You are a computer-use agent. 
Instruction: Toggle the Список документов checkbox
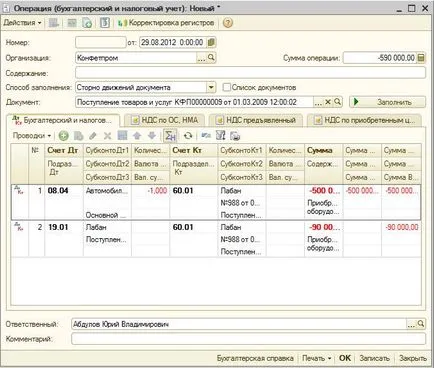(x=227, y=88)
